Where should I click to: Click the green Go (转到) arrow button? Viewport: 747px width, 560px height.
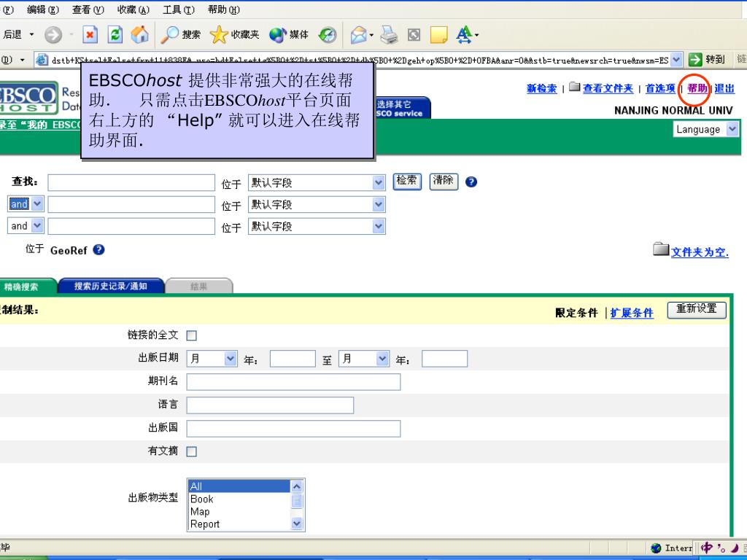pyautogui.click(x=695, y=60)
